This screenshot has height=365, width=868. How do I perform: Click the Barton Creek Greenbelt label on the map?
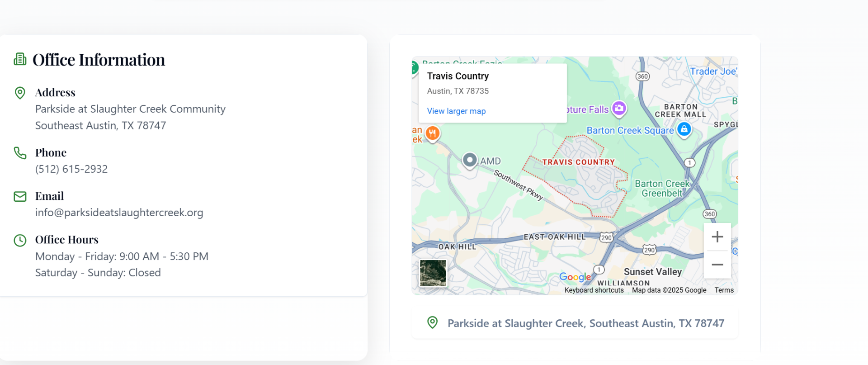click(662, 189)
